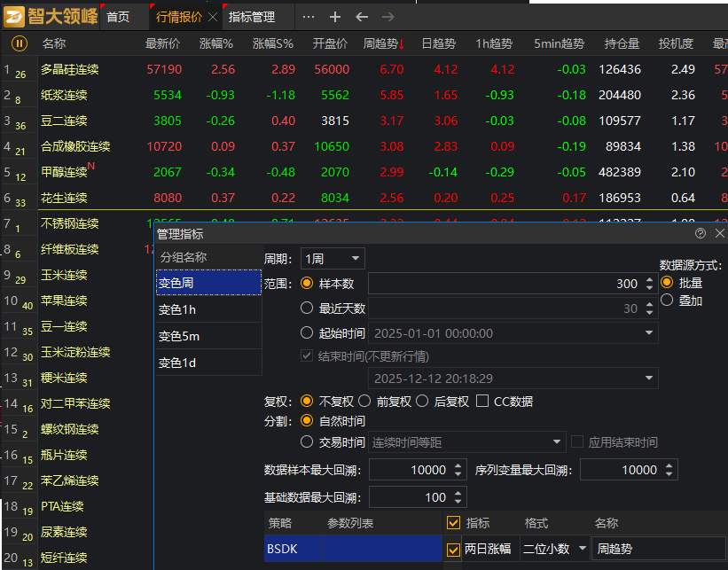Click the 智大领峰 logo icon
Viewport: 728px width, 570px height.
click(x=15, y=17)
